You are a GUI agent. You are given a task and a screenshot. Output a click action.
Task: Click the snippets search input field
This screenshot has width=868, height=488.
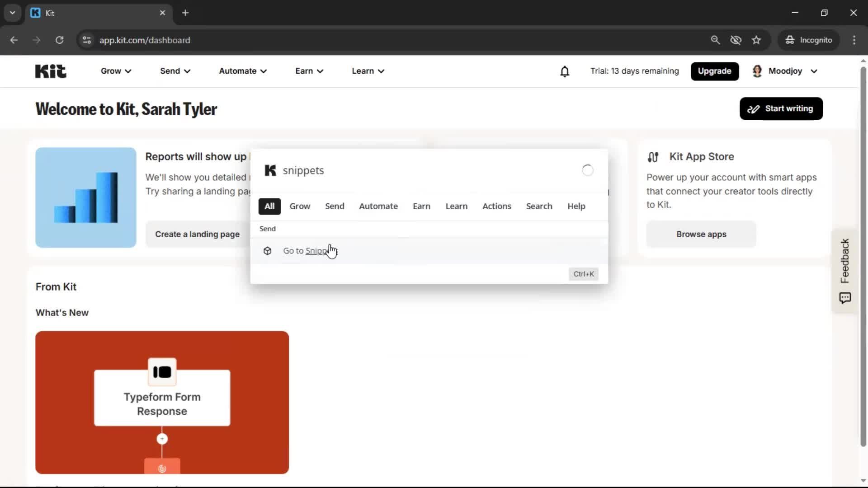pos(407,170)
